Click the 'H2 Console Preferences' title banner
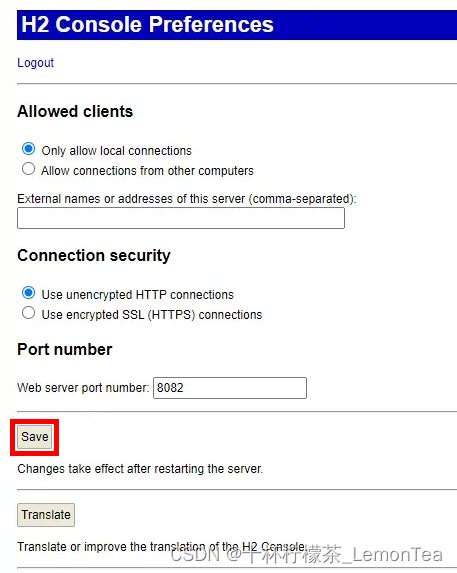 tap(237, 25)
